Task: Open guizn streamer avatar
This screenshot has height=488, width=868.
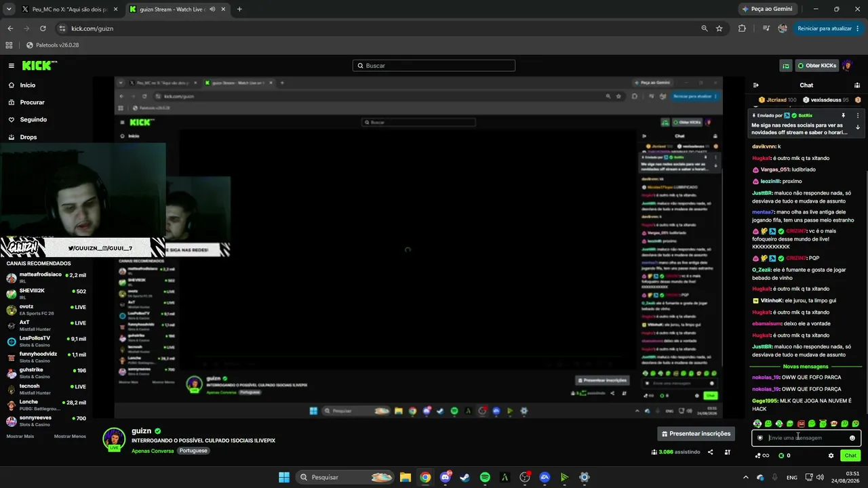Action: pyautogui.click(x=114, y=439)
